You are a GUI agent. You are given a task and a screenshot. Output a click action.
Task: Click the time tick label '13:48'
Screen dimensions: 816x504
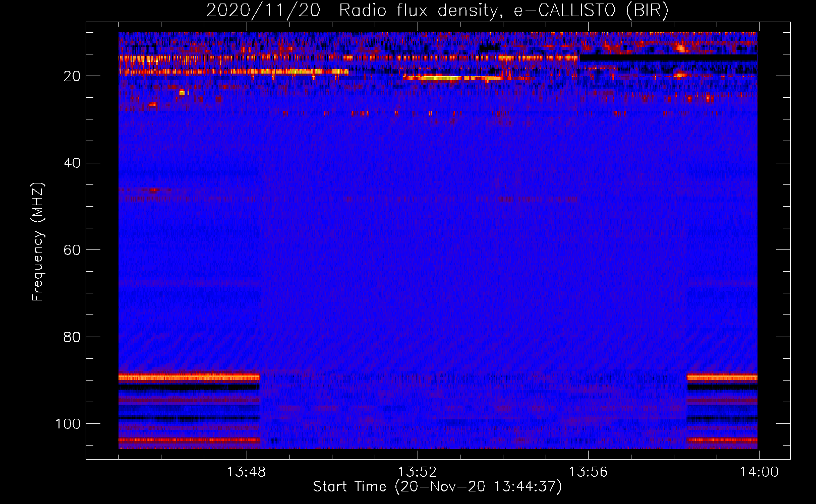pyautogui.click(x=246, y=472)
